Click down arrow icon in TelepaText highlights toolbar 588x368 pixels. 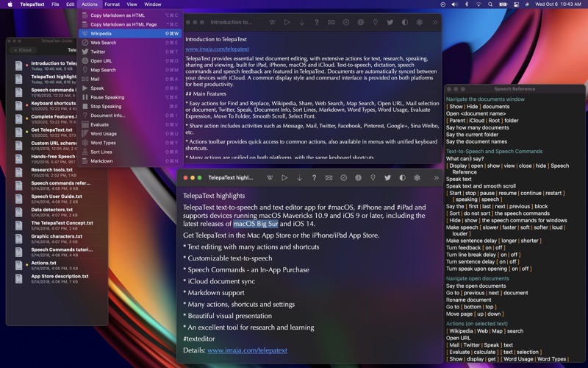[299, 177]
